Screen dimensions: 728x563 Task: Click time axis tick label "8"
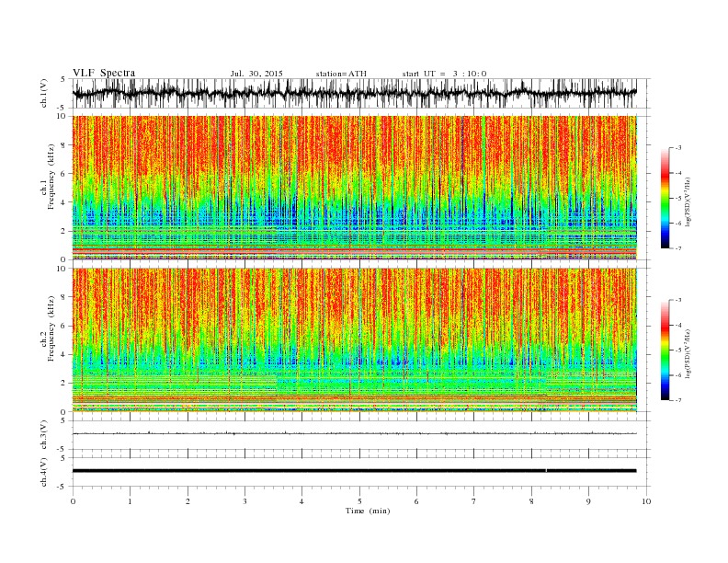[531, 501]
